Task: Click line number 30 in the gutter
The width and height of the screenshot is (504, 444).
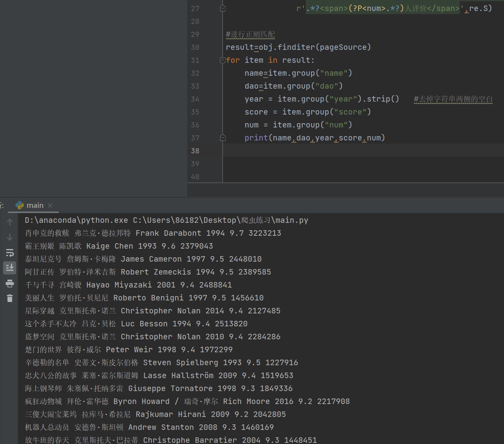Action: (195, 48)
